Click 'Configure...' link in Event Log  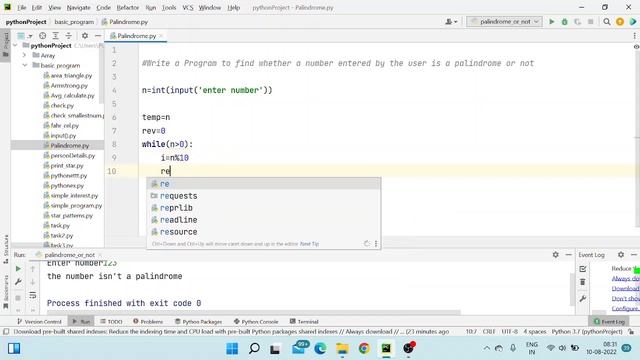point(625,308)
